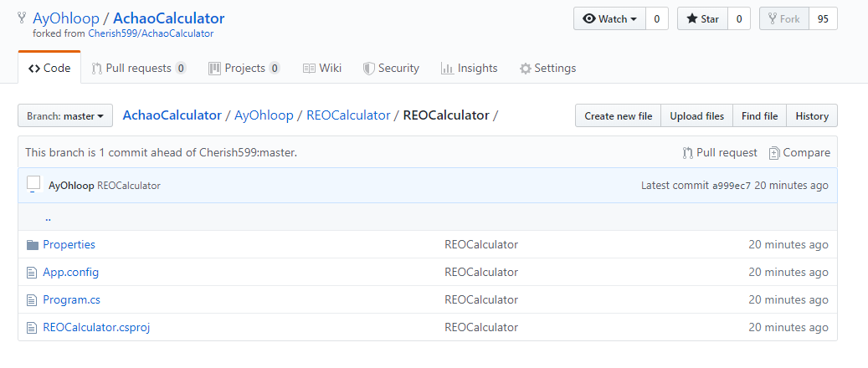The width and height of the screenshot is (868, 368).
Task: Click the Fork button
Action: click(x=783, y=18)
